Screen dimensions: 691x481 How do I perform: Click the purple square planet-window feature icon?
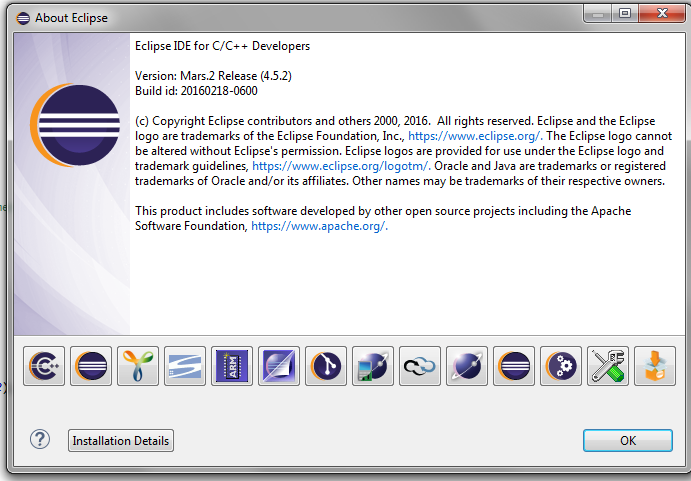coord(279,366)
